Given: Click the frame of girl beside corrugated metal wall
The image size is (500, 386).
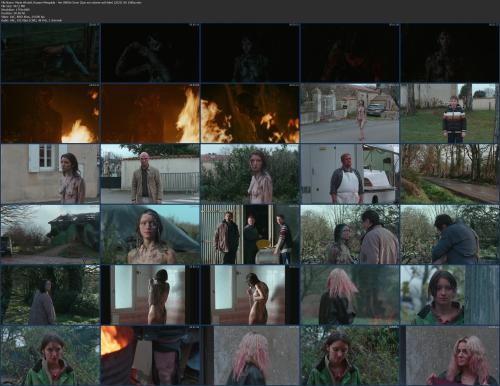Looking at the screenshot, I should 450,295.
